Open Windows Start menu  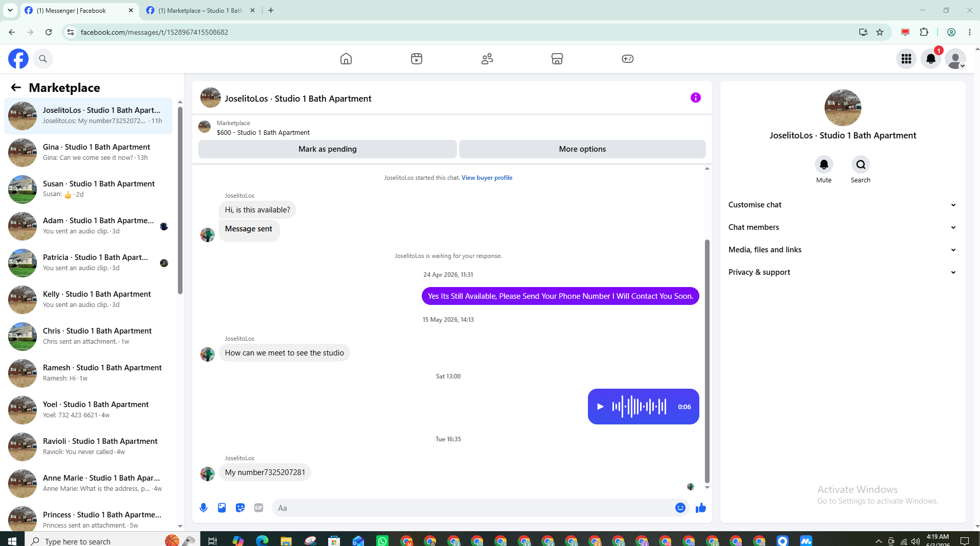(12, 540)
